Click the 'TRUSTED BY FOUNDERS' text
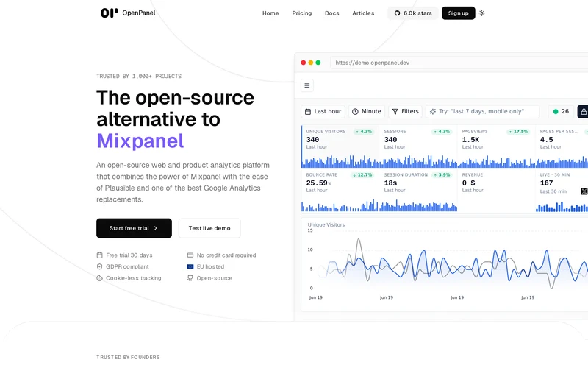Screen dimensions: 588x368 (x=128, y=357)
